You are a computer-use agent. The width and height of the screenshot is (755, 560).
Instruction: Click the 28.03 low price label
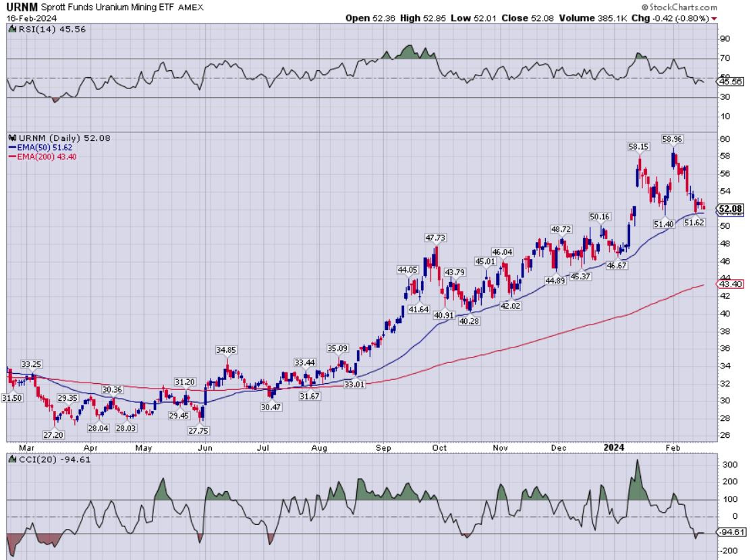125,428
